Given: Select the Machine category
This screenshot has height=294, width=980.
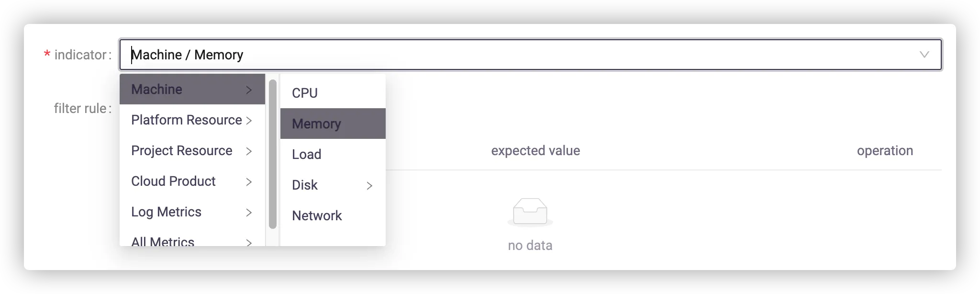Looking at the screenshot, I should [x=156, y=89].
